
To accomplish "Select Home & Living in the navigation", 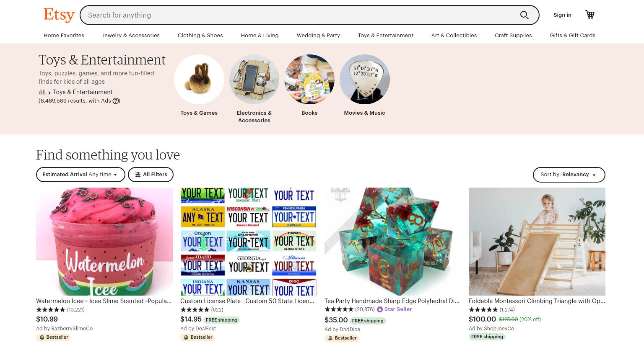I will point(260,36).
